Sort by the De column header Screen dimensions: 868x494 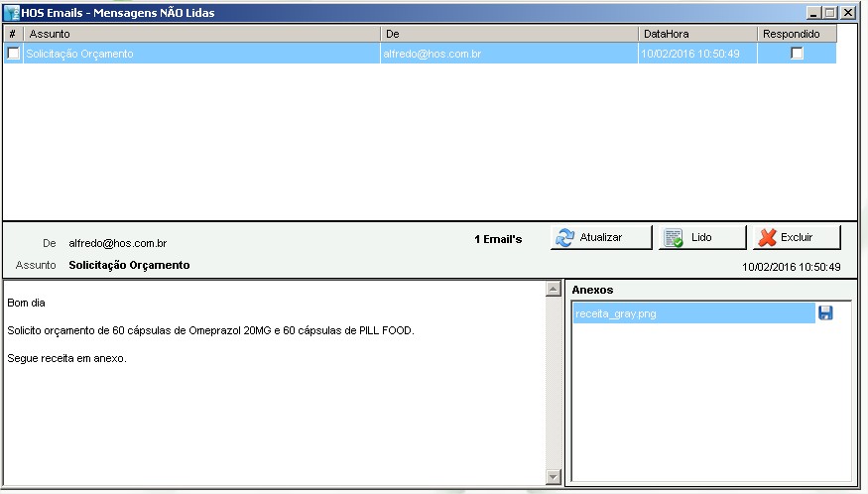510,34
